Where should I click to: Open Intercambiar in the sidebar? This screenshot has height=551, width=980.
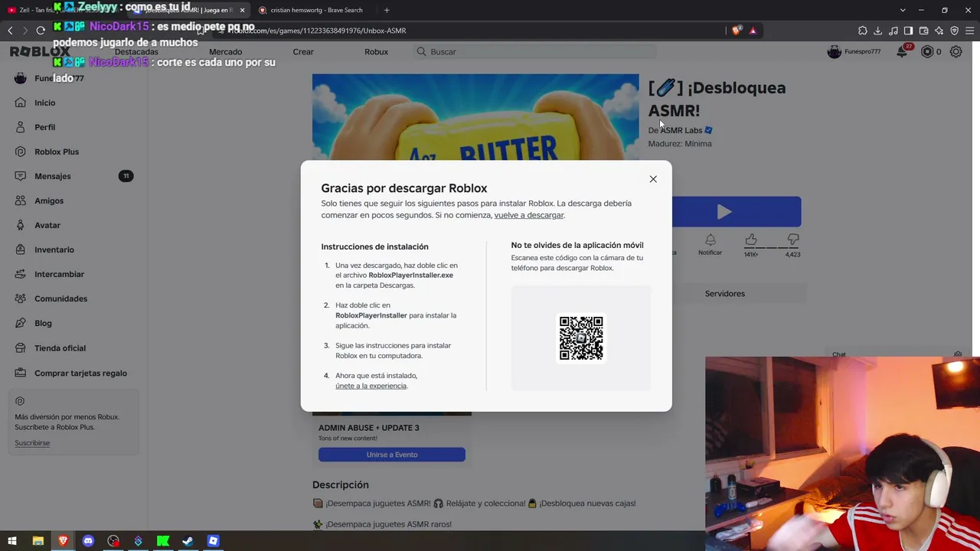coord(59,274)
